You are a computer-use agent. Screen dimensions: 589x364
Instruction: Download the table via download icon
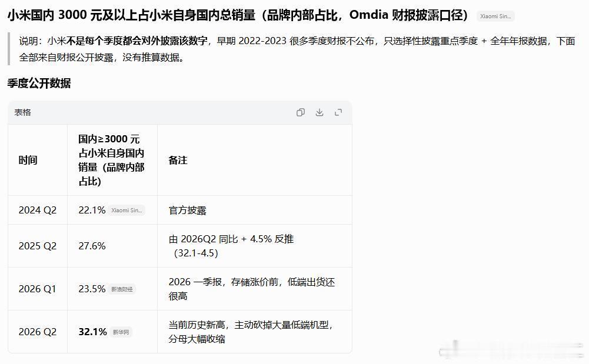tap(320, 112)
